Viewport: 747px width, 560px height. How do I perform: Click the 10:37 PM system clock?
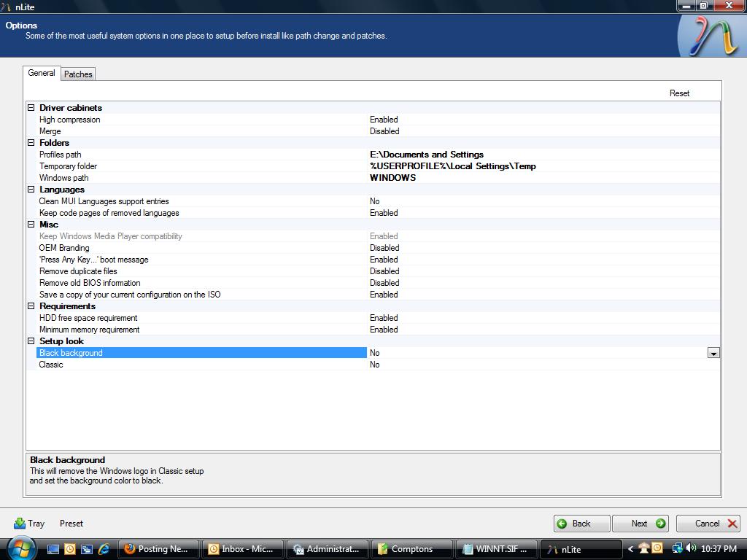coord(719,549)
